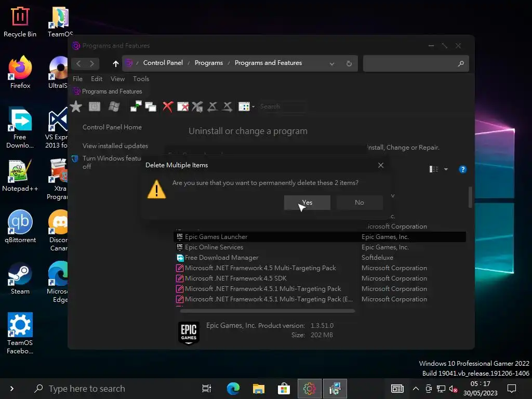
Task: Open the list view options icon
Action: point(434,169)
